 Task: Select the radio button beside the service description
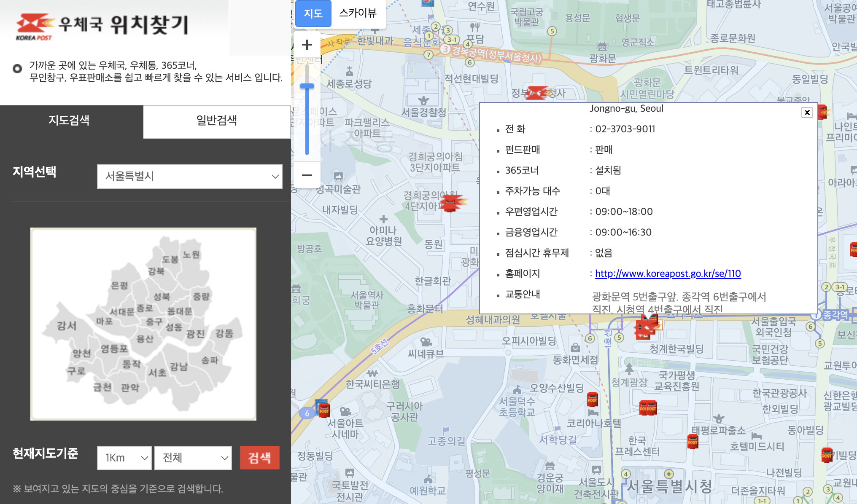(x=17, y=68)
